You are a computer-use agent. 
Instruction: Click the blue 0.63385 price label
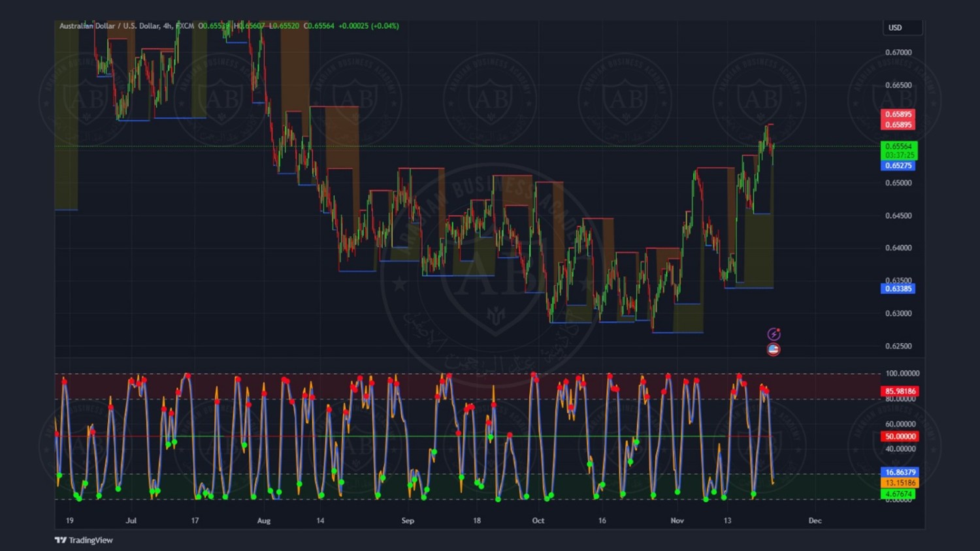point(898,289)
